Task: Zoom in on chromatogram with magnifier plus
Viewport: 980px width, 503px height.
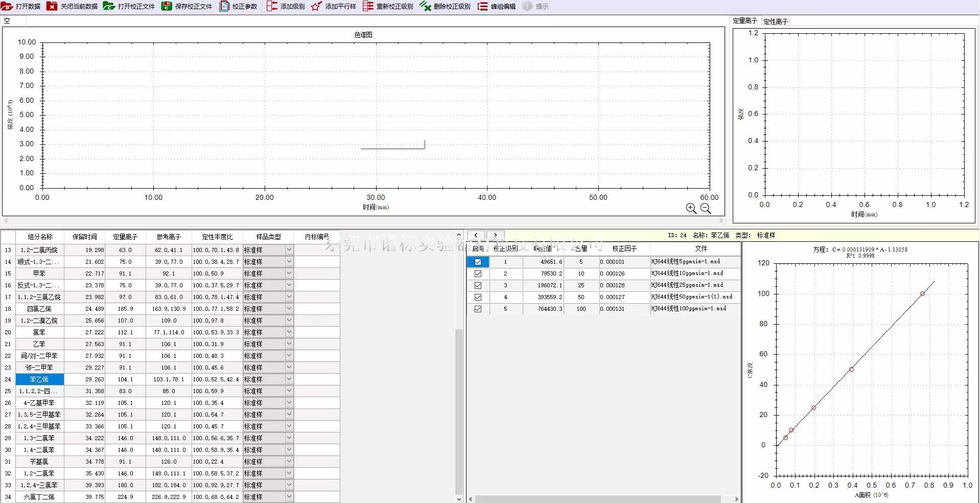Action: tap(691, 208)
